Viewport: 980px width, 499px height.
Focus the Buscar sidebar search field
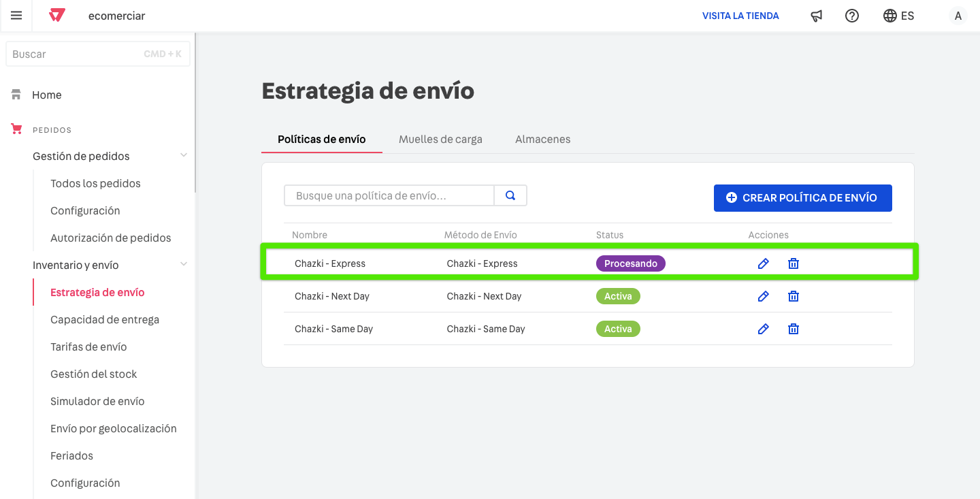tap(98, 54)
